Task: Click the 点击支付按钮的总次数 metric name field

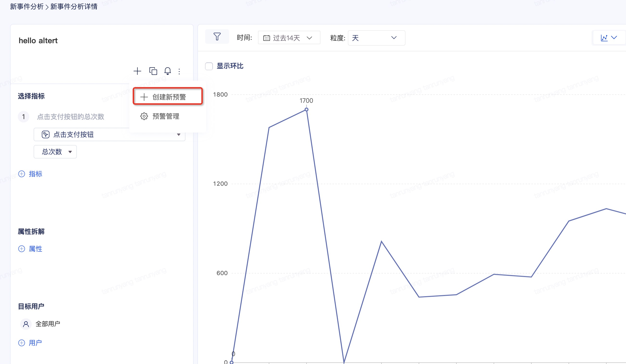Action: tap(71, 117)
